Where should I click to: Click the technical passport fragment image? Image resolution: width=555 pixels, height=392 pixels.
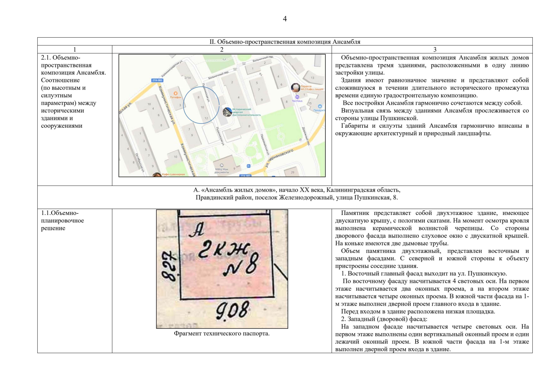(222, 269)
